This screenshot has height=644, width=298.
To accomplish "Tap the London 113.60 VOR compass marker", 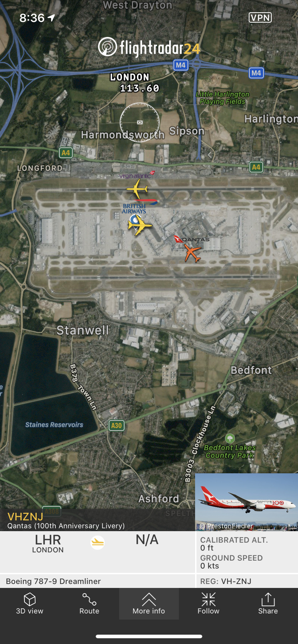I will point(140,122).
